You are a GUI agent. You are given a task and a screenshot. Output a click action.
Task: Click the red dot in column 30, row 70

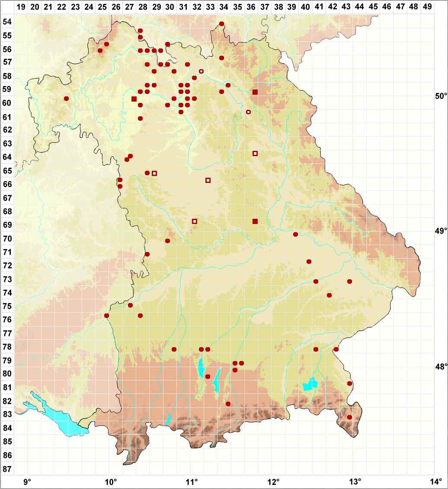coord(167,241)
